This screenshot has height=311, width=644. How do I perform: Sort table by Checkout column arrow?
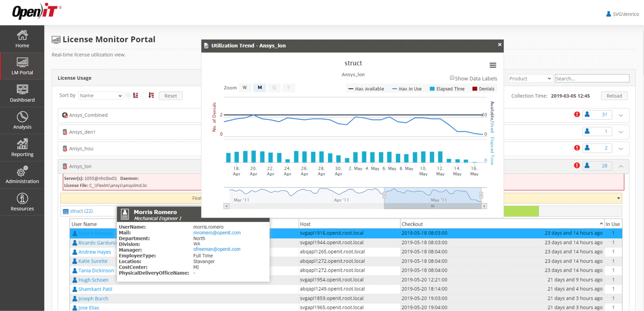point(601,223)
